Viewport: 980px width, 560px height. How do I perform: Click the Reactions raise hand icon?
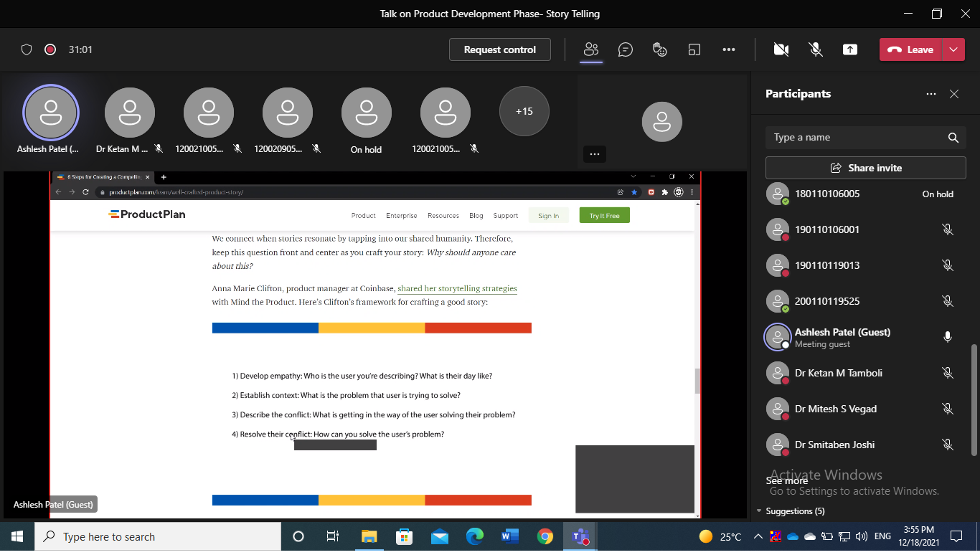click(660, 49)
